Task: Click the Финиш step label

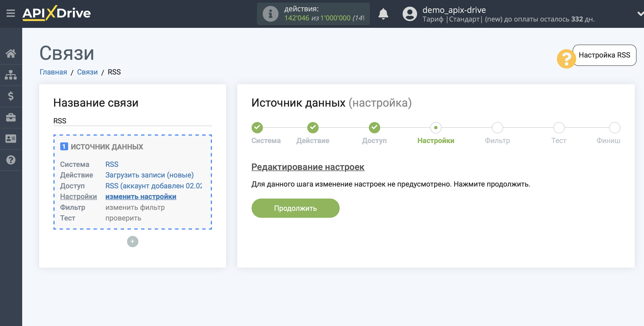Action: tap(608, 141)
